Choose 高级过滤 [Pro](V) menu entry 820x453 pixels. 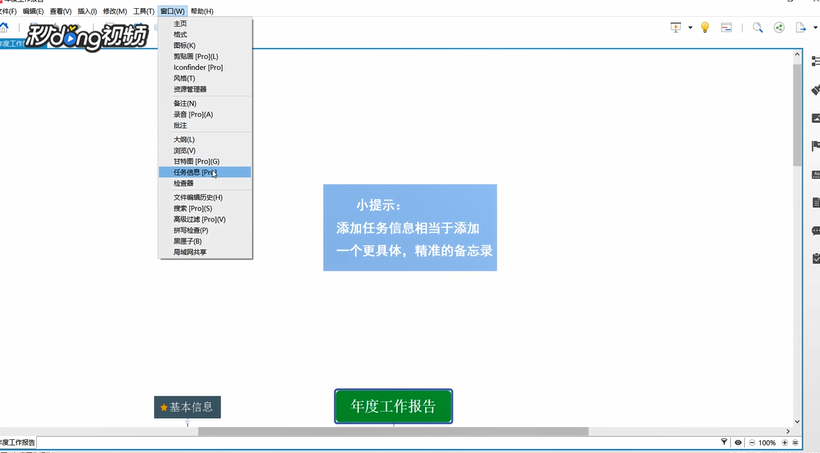click(x=205, y=220)
